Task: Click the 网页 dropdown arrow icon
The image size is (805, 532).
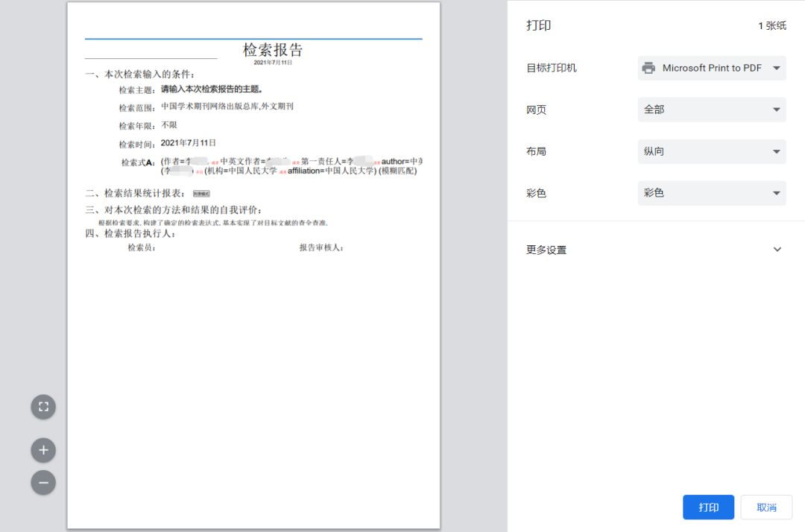Action: 775,110
